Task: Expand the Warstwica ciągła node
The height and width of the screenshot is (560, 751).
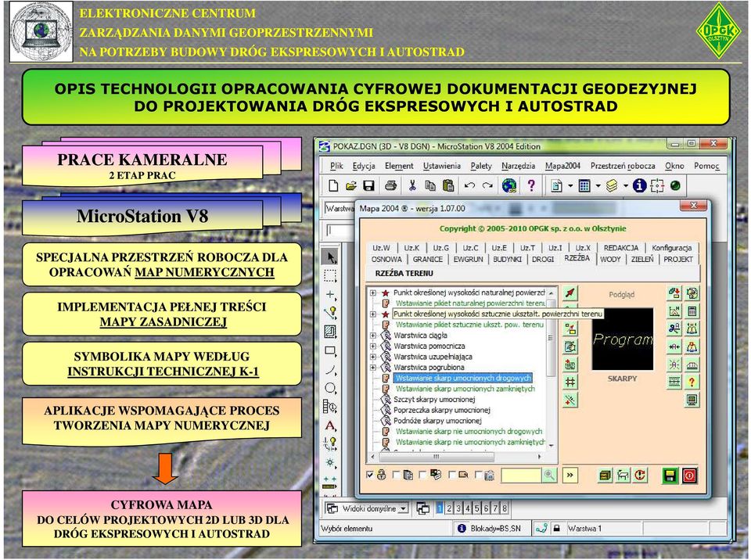Action: pyautogui.click(x=373, y=336)
